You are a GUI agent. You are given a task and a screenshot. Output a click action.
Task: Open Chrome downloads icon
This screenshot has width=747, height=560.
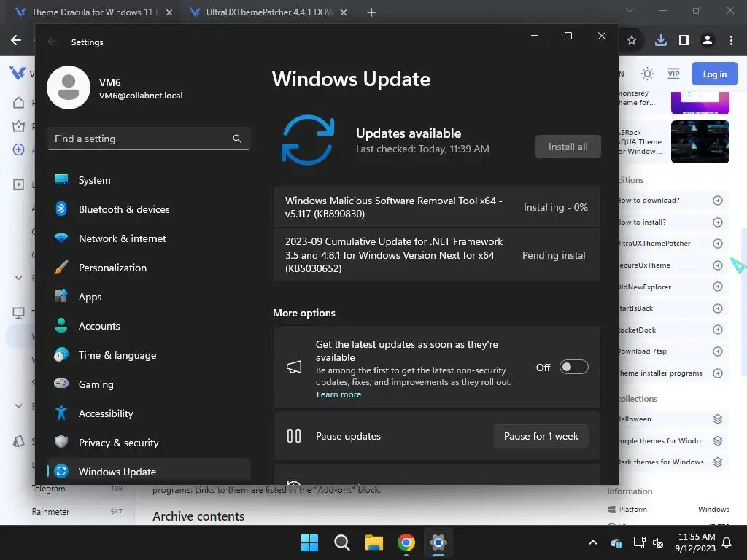pos(661,41)
